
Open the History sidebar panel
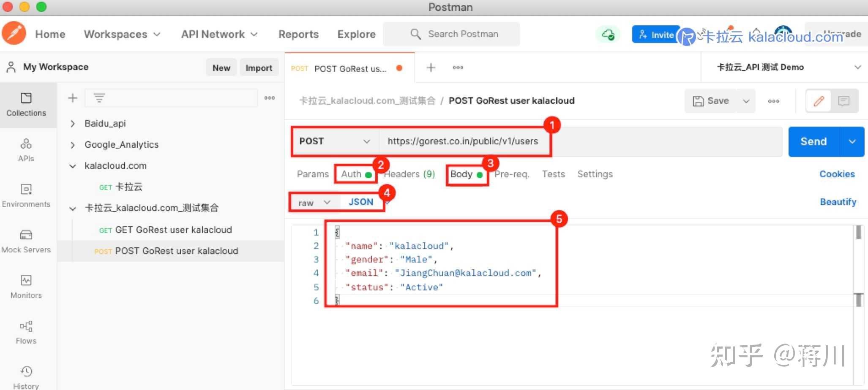[x=26, y=375]
